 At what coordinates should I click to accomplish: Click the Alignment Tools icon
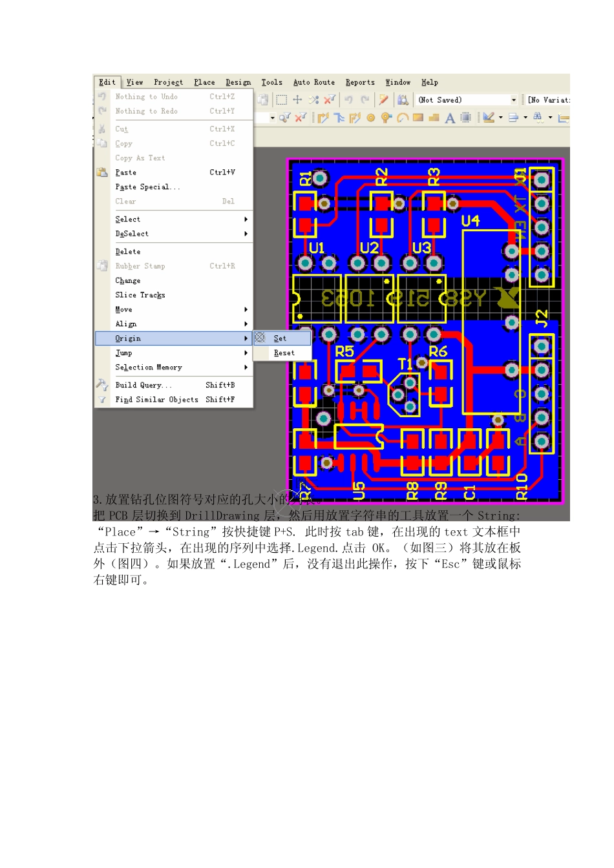[x=514, y=118]
